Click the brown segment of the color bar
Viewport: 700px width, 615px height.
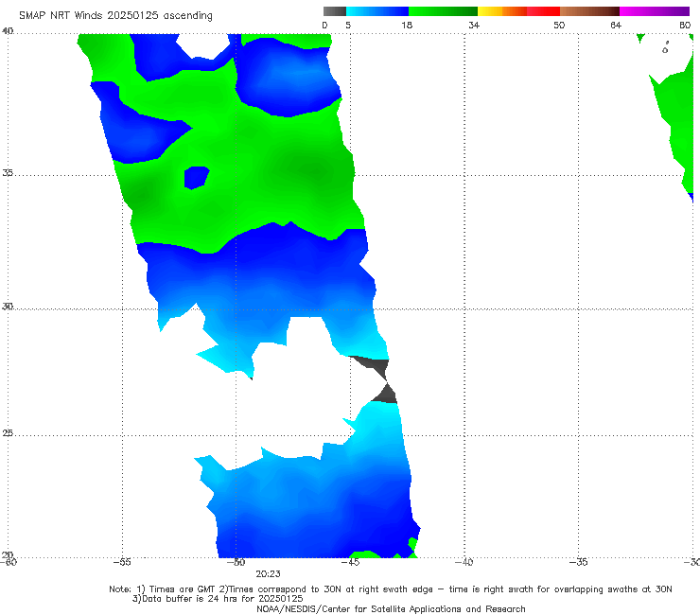tap(589, 11)
